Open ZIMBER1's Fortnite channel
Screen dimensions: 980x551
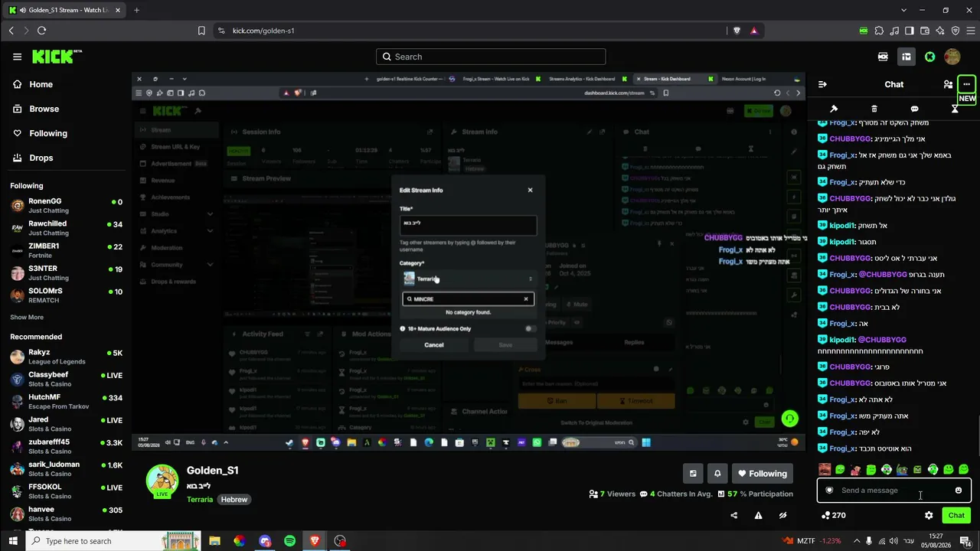[x=66, y=250]
